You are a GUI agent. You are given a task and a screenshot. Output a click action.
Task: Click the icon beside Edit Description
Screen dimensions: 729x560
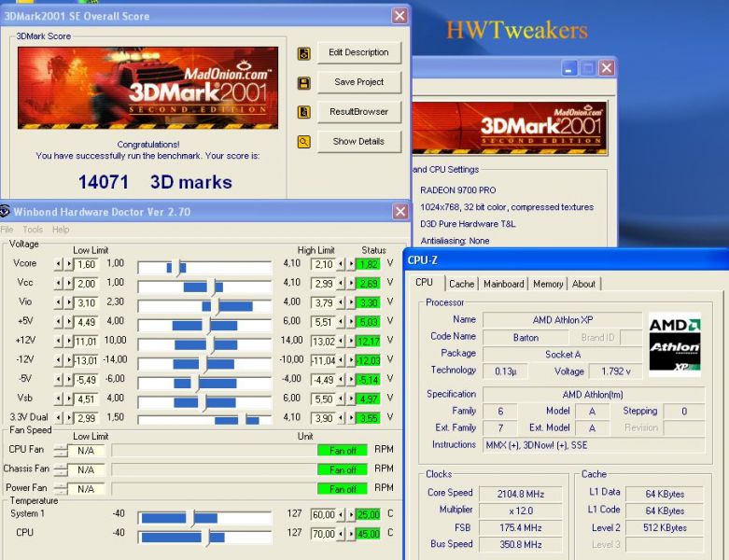(x=303, y=53)
